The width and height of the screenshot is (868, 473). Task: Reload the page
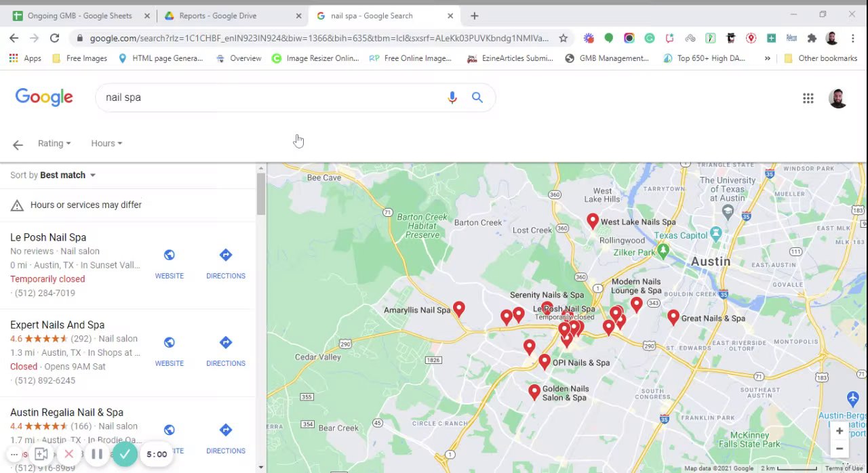pos(54,38)
